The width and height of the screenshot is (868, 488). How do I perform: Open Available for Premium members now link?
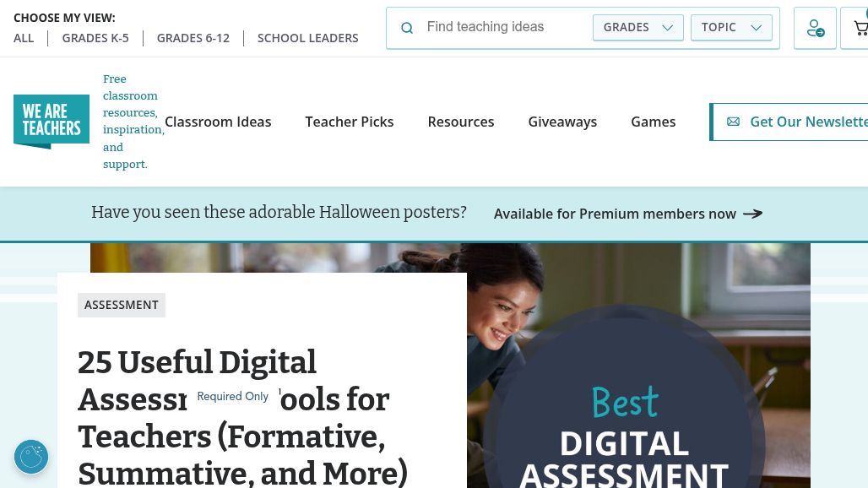pyautogui.click(x=627, y=214)
